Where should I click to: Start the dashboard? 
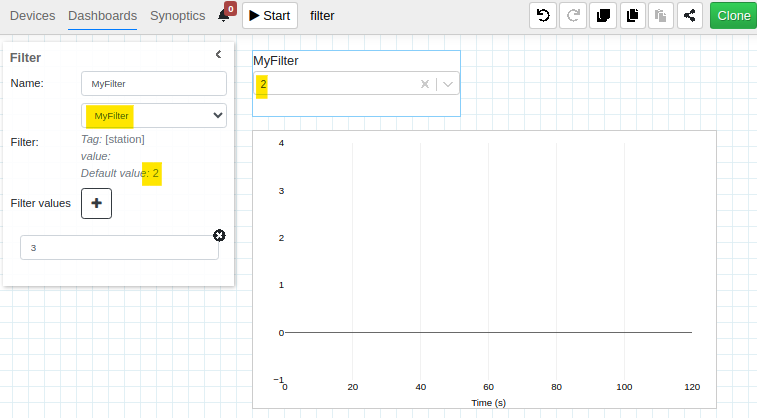(x=270, y=15)
